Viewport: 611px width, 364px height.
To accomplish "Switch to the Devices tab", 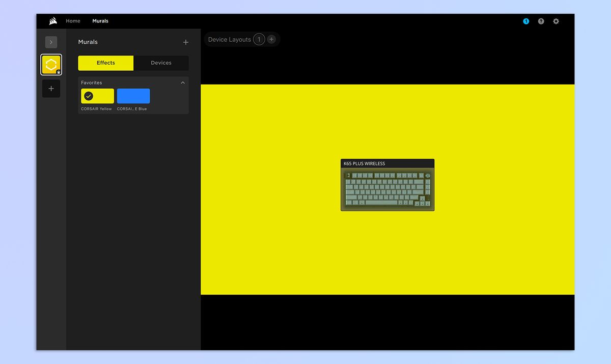I will pos(161,63).
